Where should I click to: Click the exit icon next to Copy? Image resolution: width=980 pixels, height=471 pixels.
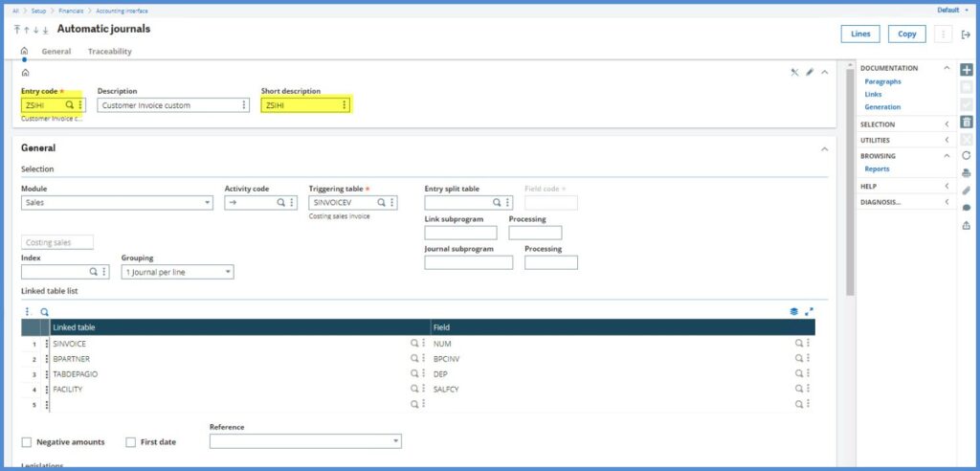[965, 34]
